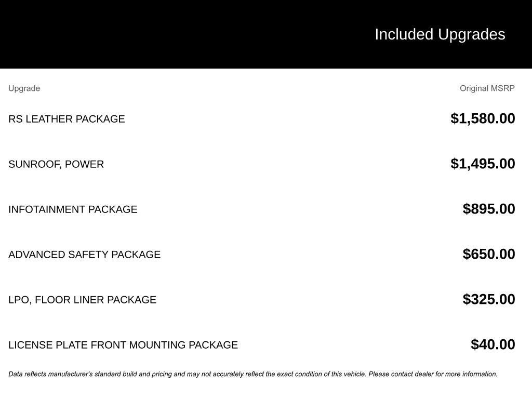Click the RS LEATHER PACKAGE upgrade

point(66,119)
